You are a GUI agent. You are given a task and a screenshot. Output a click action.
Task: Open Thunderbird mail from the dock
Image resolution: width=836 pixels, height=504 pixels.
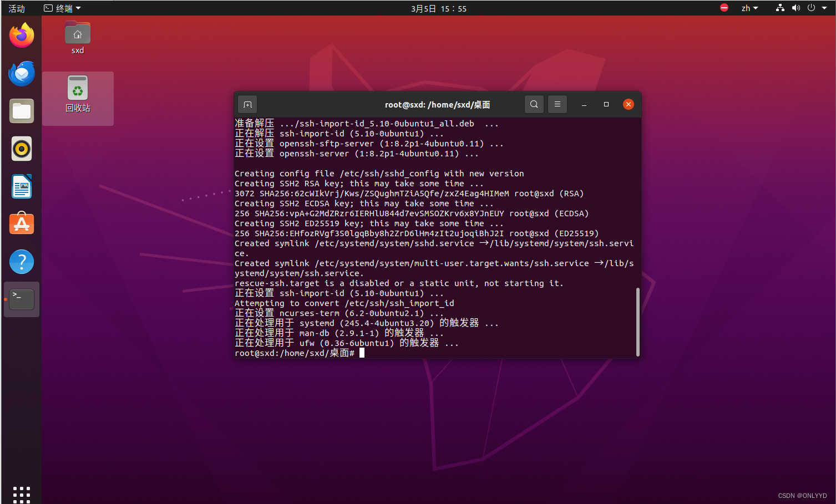point(22,74)
